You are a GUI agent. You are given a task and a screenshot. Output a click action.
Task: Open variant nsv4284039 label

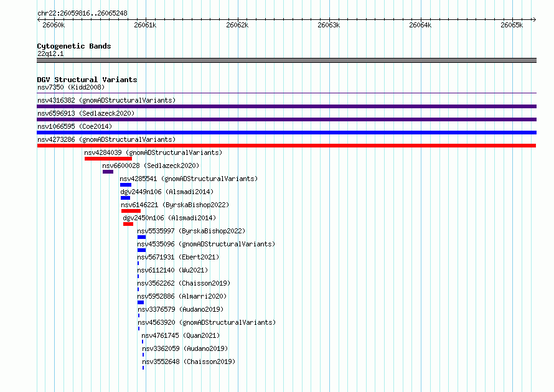153,152
